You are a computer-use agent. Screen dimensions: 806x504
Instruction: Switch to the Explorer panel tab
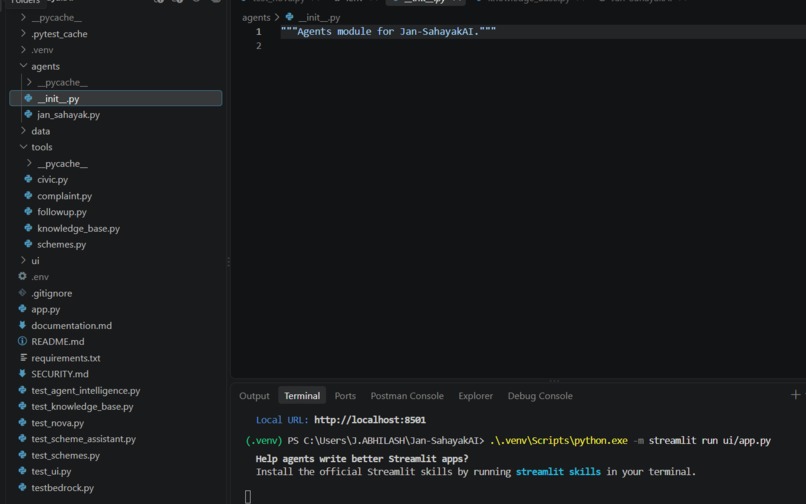(x=475, y=395)
